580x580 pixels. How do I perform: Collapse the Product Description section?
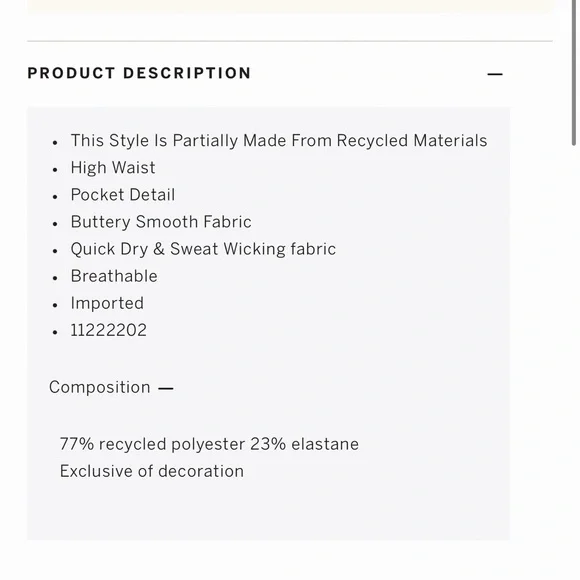[x=495, y=74]
